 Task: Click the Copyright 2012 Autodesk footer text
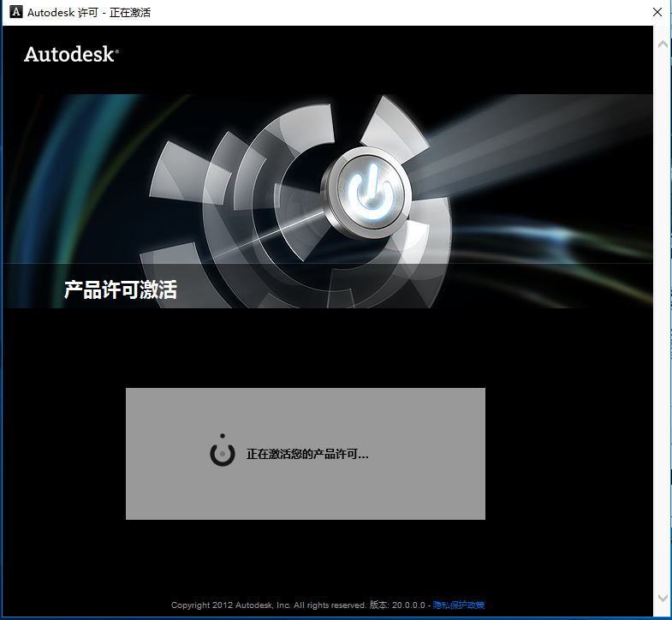(x=269, y=605)
